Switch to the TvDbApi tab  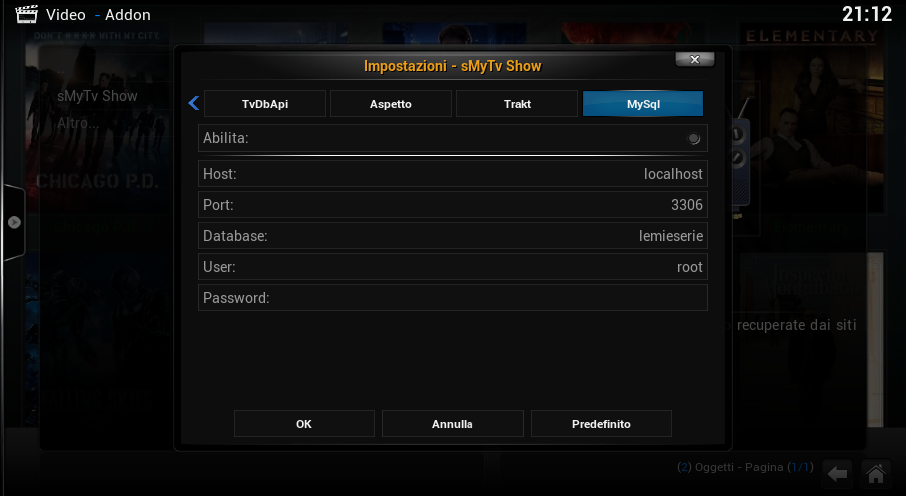click(265, 103)
